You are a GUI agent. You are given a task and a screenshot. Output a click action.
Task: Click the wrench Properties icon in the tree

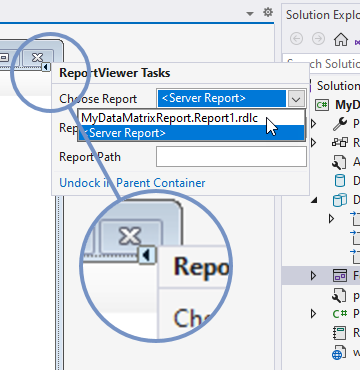[339, 124]
